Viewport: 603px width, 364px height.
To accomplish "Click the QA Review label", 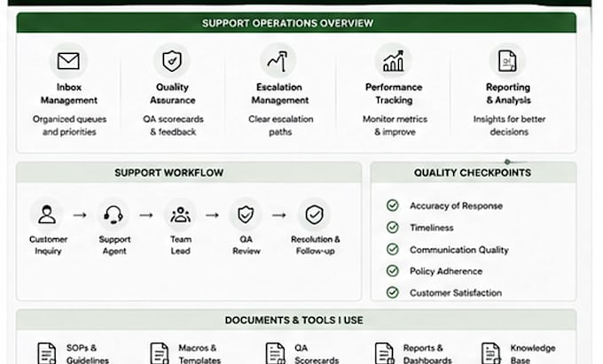I will click(x=247, y=245).
